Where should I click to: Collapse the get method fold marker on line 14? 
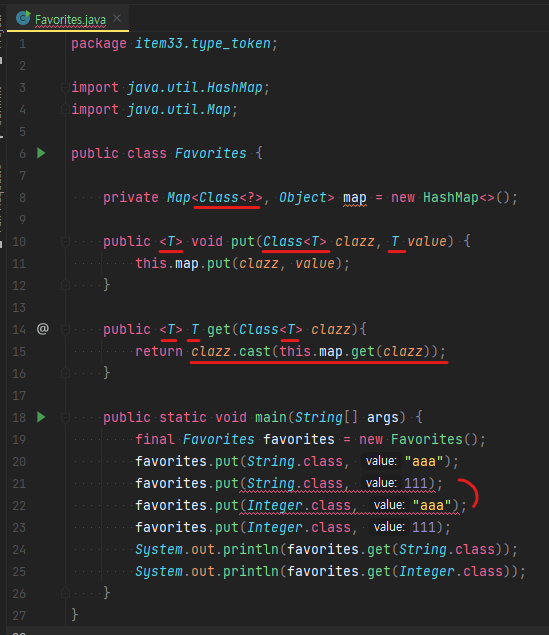(65, 330)
